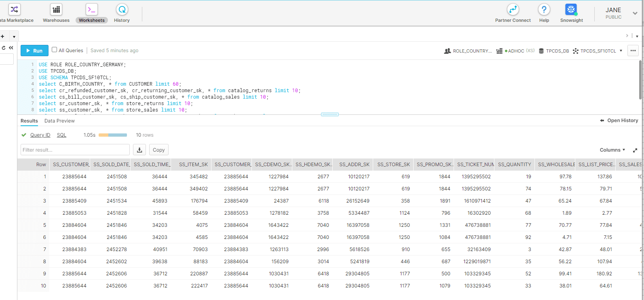The width and height of the screenshot is (644, 300).
Task: Open the JANE user menu dropdown
Action: [x=635, y=13]
